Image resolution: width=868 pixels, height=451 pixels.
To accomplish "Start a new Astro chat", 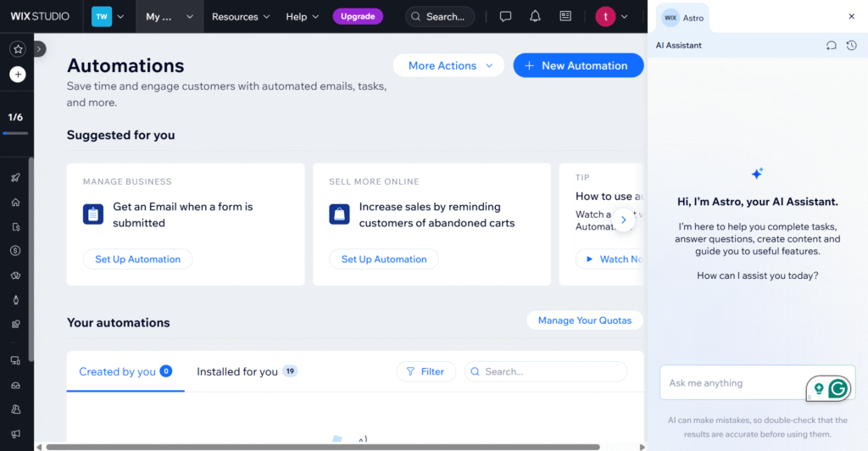I will coord(832,45).
